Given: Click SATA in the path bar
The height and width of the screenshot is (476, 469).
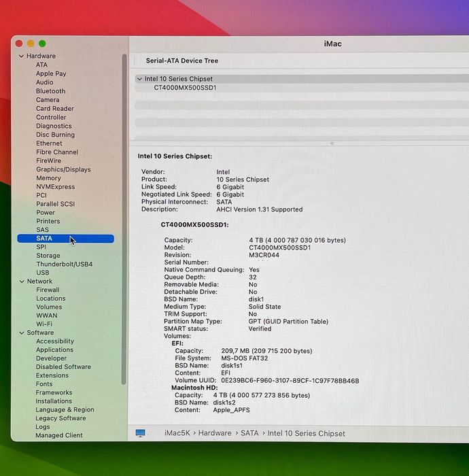Looking at the screenshot, I should 249,433.
